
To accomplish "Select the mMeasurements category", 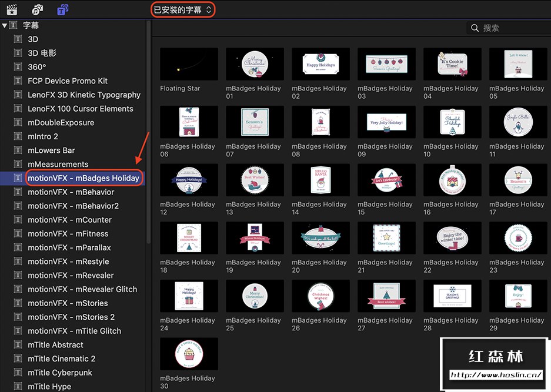I will pos(58,164).
